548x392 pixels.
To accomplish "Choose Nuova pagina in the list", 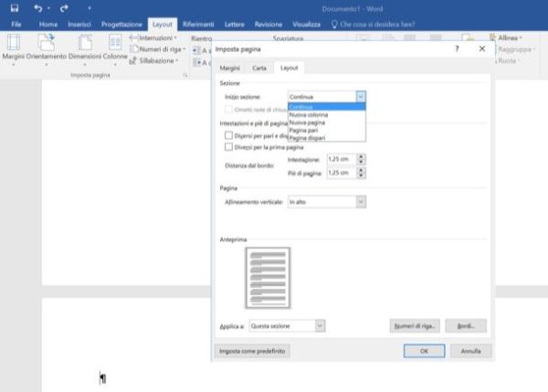I will 327,122.
